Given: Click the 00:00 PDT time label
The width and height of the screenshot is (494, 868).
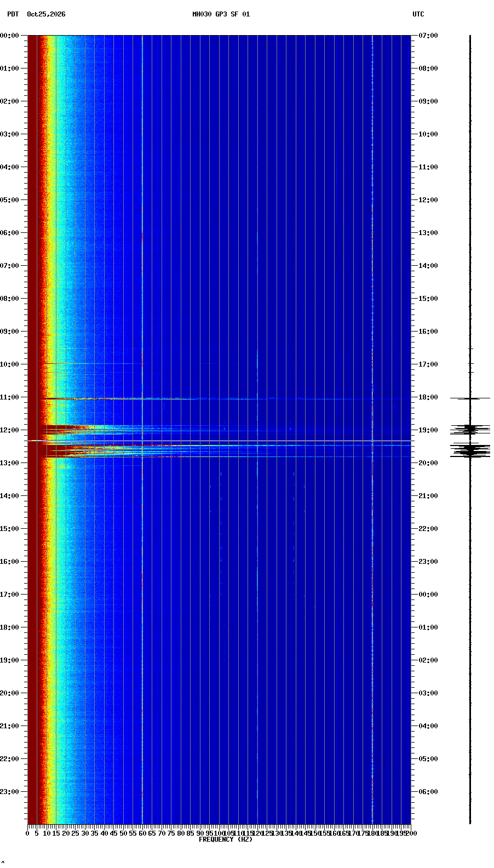Looking at the screenshot, I should (x=9, y=36).
